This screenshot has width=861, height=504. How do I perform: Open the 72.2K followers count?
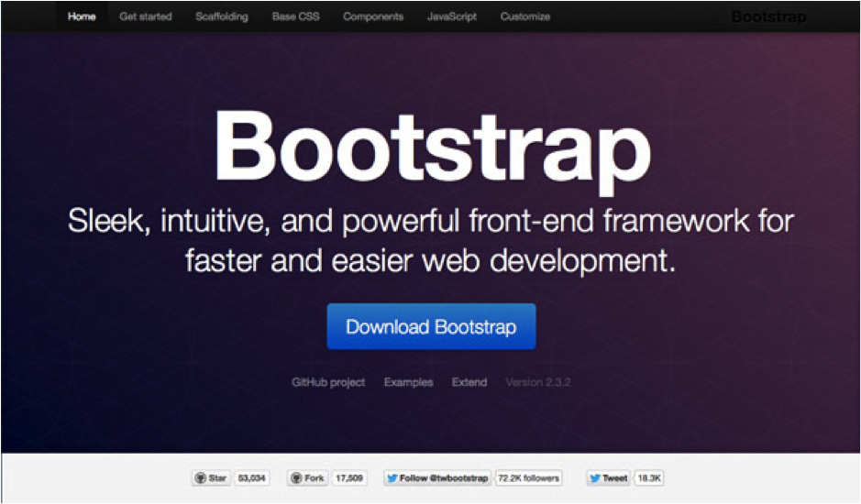pos(528,478)
